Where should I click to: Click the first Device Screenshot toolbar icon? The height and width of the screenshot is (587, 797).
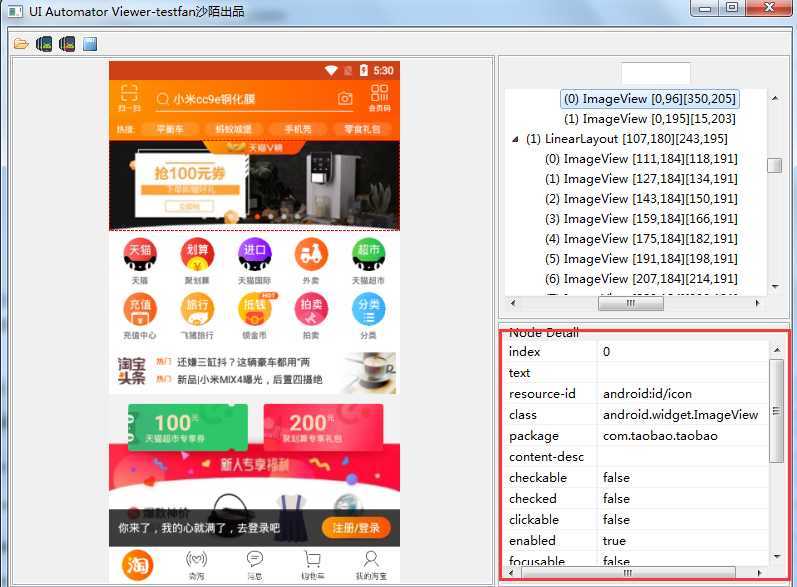click(x=44, y=44)
